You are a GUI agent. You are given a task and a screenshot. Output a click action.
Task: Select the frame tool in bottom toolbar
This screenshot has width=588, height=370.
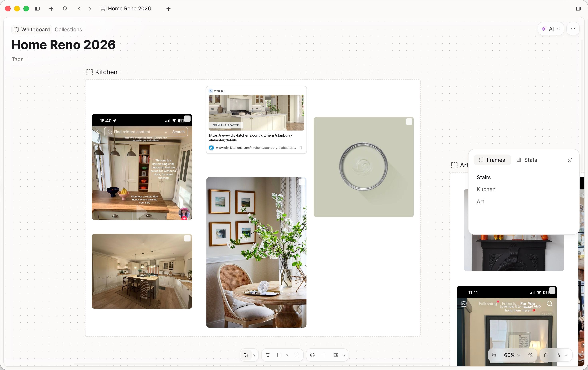[x=297, y=355]
